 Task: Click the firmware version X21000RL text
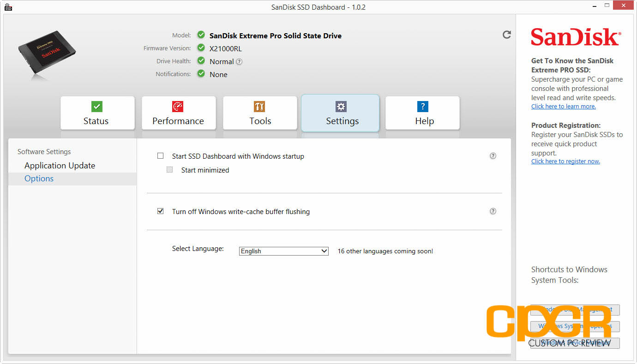(226, 48)
